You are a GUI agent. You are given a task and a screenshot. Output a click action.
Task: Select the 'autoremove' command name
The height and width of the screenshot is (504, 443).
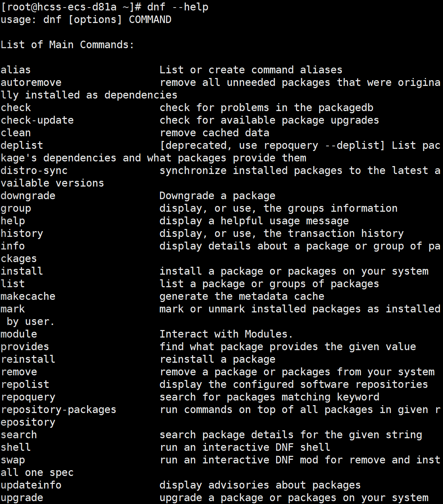(x=31, y=83)
